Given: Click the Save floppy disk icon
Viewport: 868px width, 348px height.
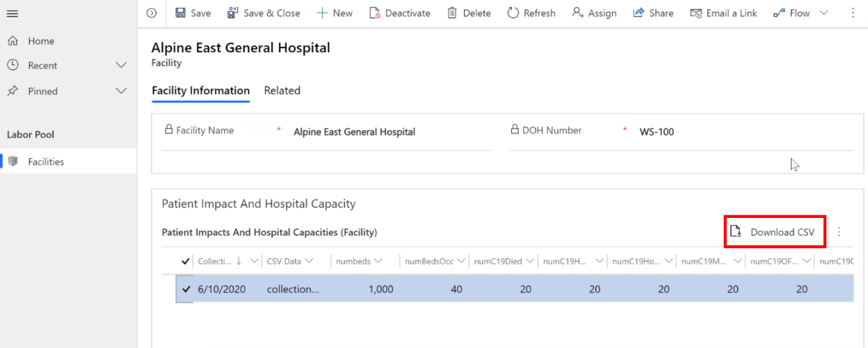Looking at the screenshot, I should click(180, 13).
